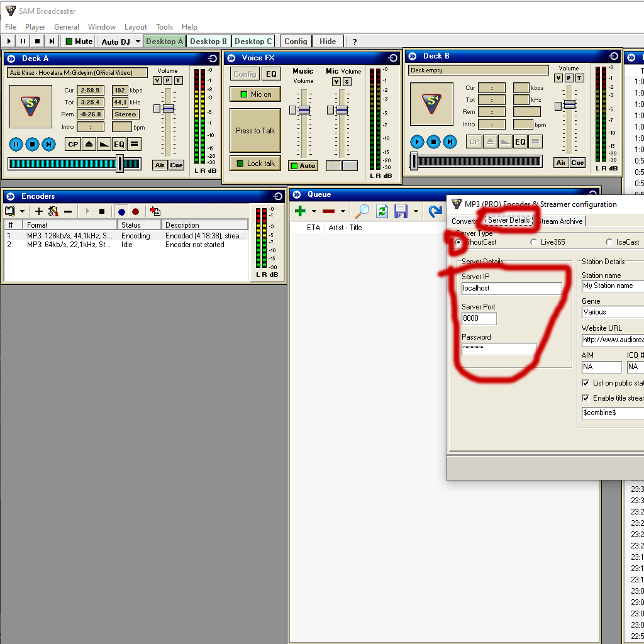Click the Server IP input field
Image resolution: width=644 pixels, height=644 pixels.
(511, 288)
